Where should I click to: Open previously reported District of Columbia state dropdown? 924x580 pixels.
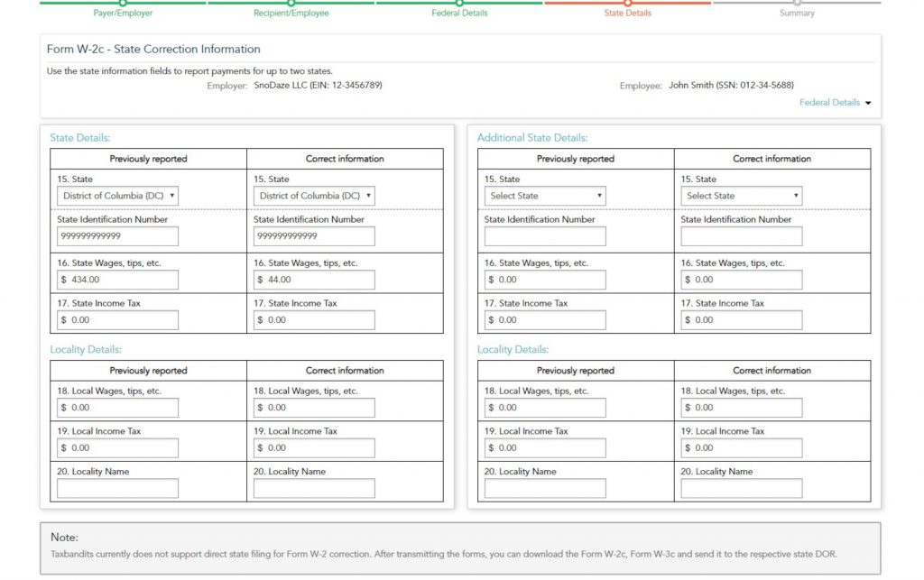117,196
